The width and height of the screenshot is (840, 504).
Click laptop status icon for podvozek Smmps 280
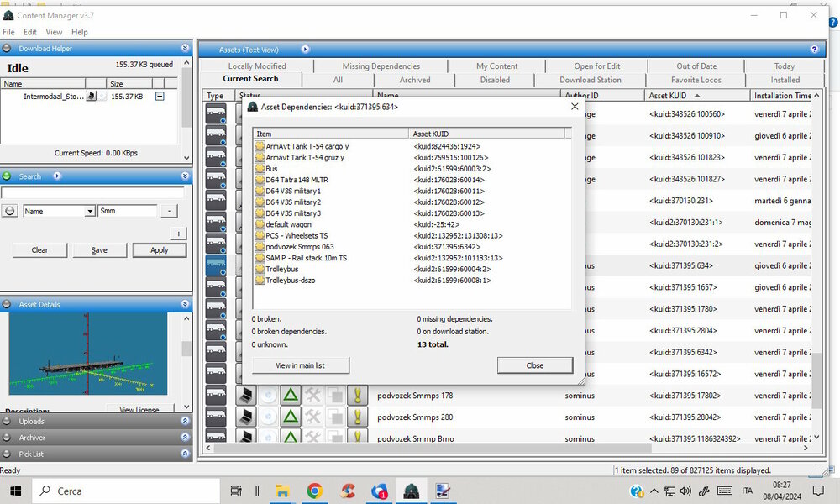pos(246,417)
